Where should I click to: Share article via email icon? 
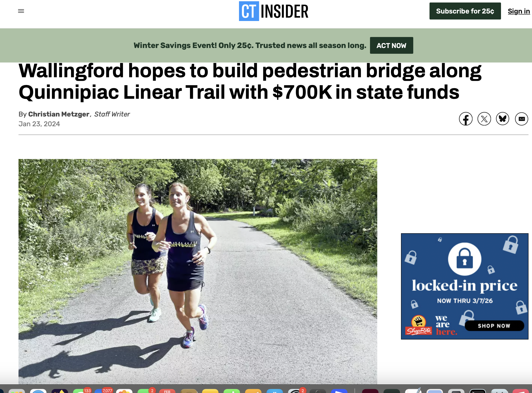coord(521,119)
